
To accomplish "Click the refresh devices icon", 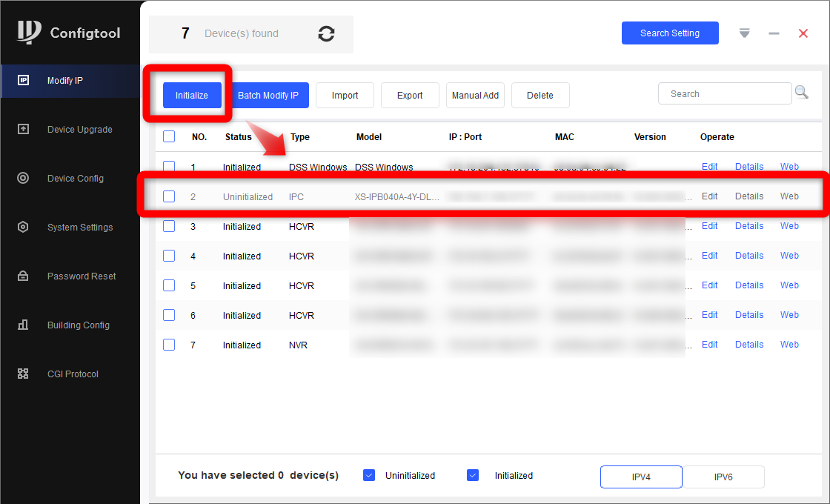I will pyautogui.click(x=326, y=34).
